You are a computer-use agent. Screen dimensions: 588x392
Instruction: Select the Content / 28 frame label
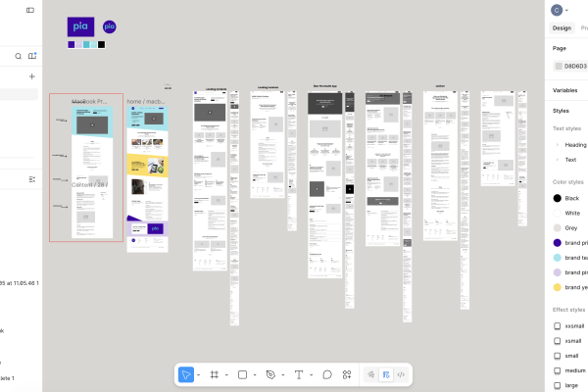pyautogui.click(x=89, y=185)
